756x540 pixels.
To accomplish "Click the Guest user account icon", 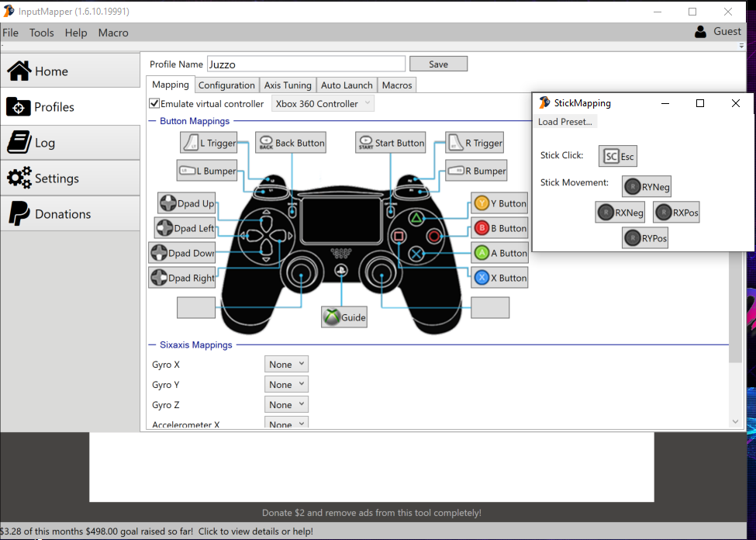I will pyautogui.click(x=700, y=32).
